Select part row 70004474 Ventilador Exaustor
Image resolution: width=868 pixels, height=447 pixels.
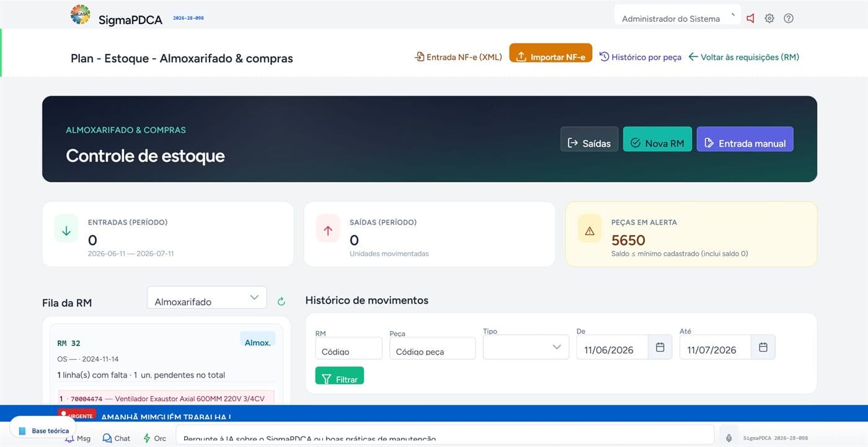coord(166,398)
